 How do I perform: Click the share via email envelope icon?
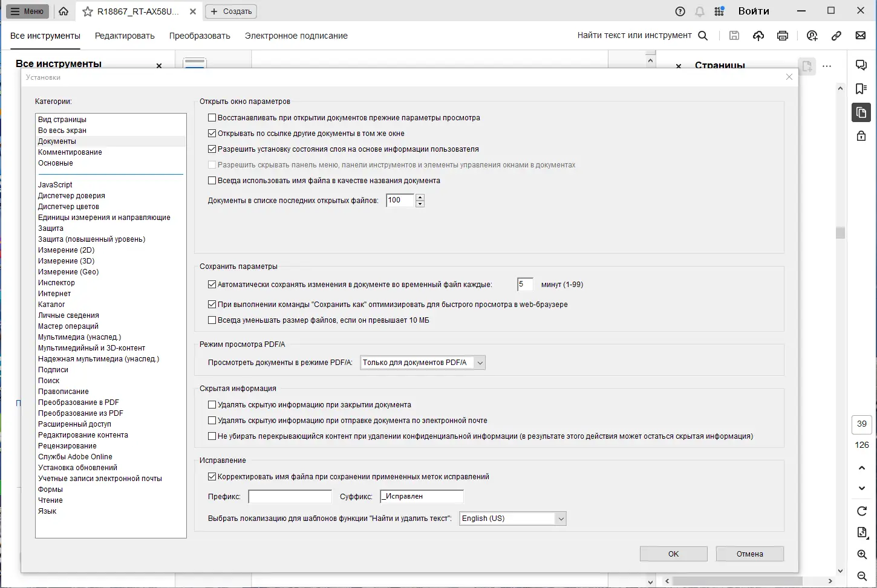(x=861, y=36)
